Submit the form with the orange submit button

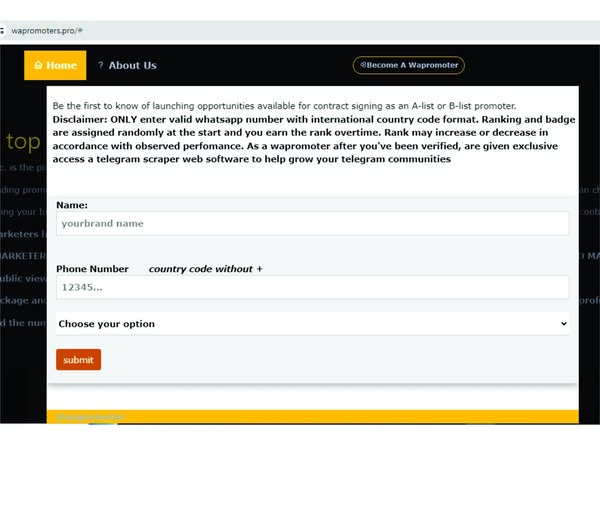point(78,360)
